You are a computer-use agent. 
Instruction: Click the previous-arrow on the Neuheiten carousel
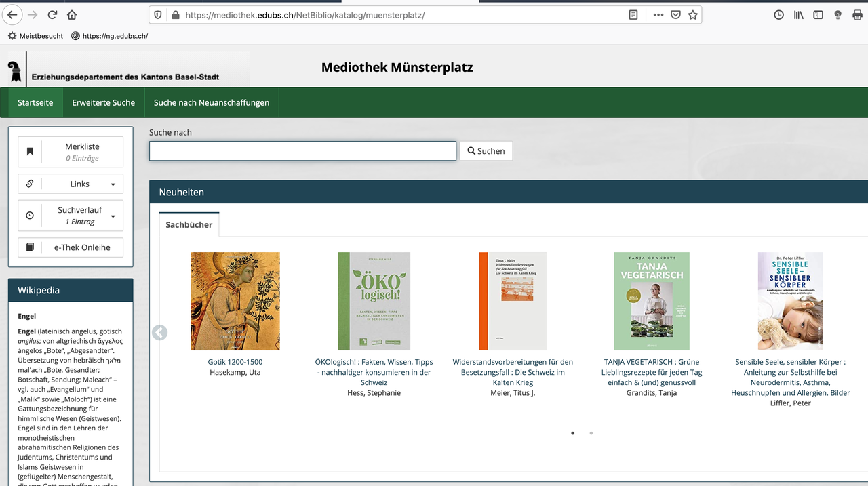click(159, 333)
